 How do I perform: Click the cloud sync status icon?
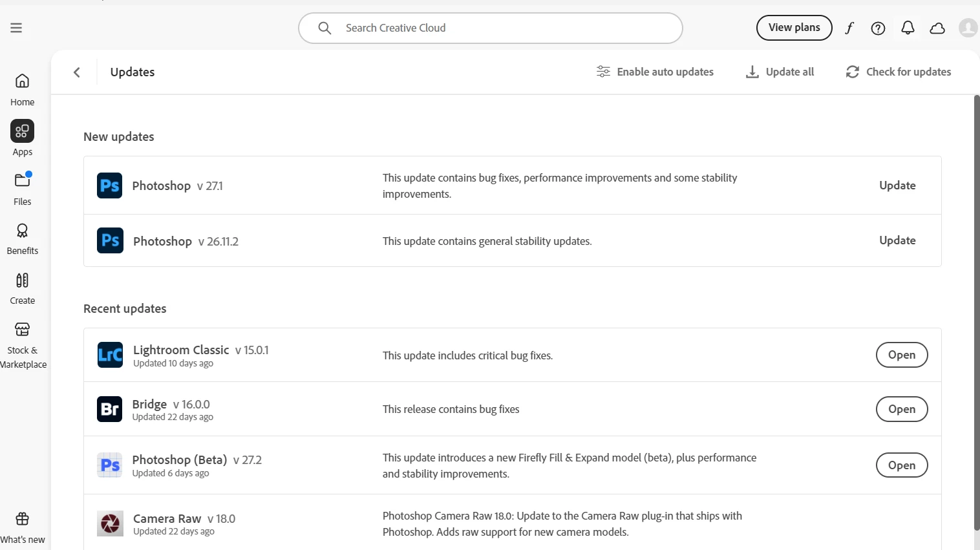pyautogui.click(x=937, y=28)
